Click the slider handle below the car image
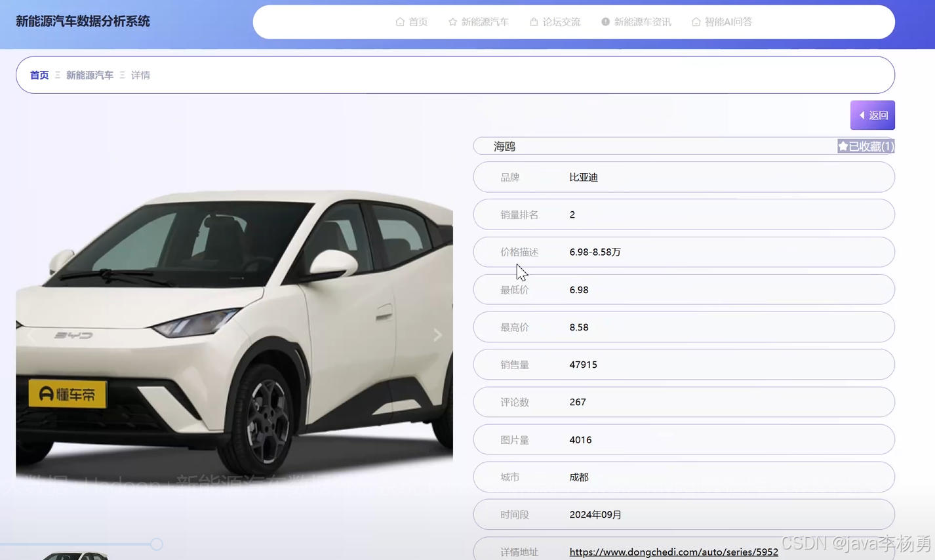The width and height of the screenshot is (935, 560). (x=156, y=544)
